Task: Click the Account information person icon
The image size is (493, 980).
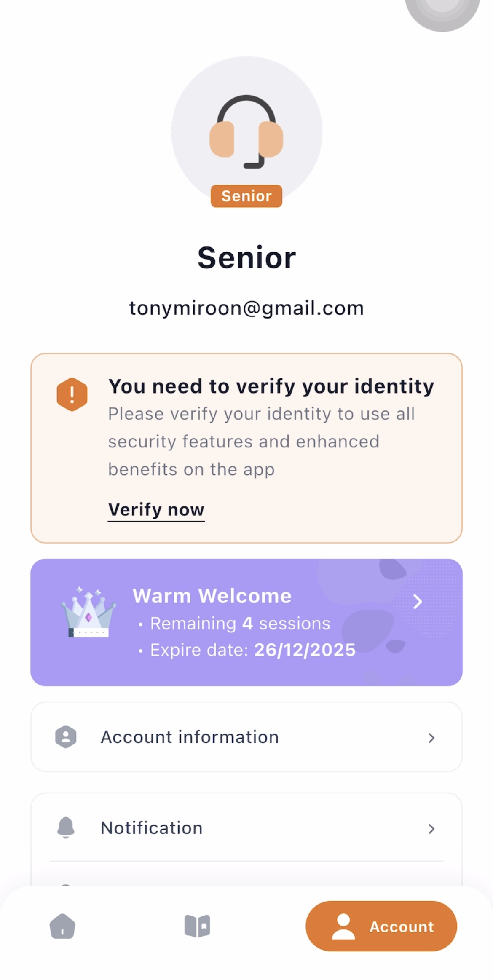Action: pyautogui.click(x=66, y=737)
